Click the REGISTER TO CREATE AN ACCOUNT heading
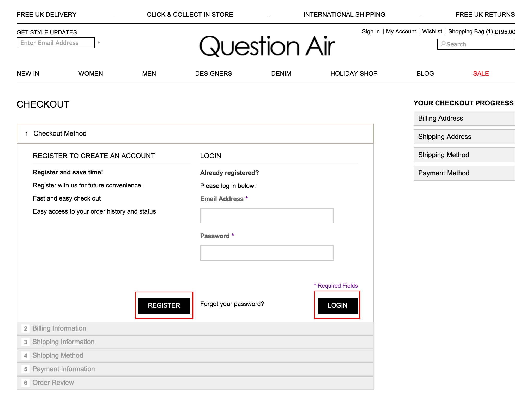This screenshot has height=400, width=532. [94, 156]
